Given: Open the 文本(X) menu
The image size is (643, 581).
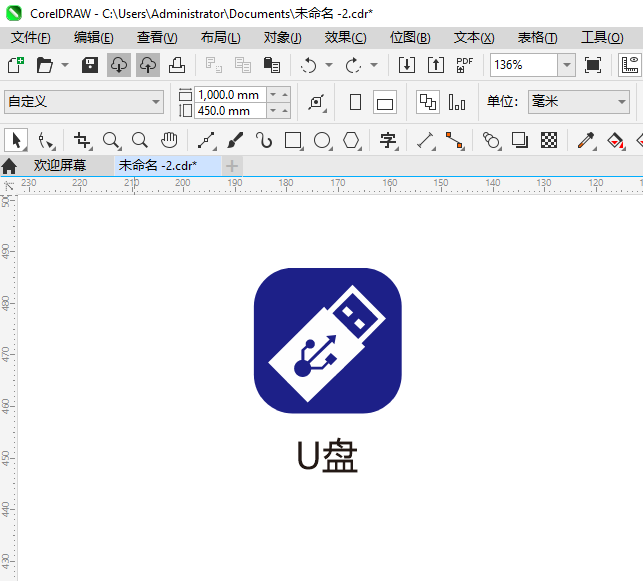Looking at the screenshot, I should pos(474,38).
